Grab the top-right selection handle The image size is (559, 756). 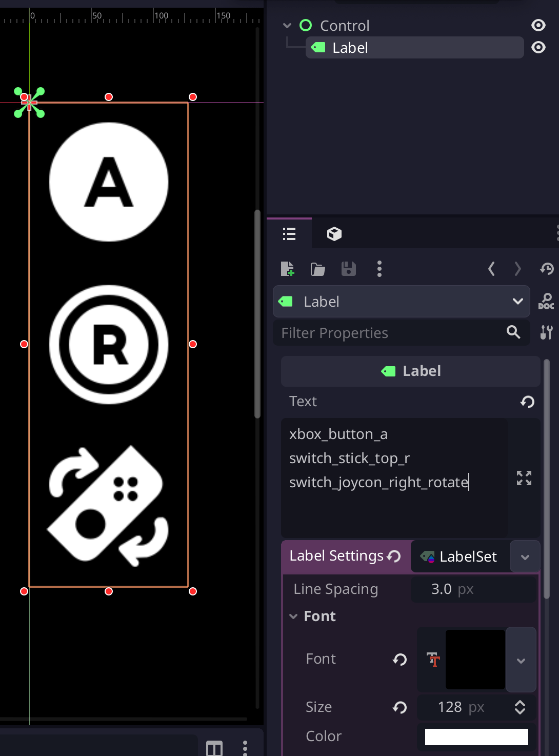tap(193, 97)
